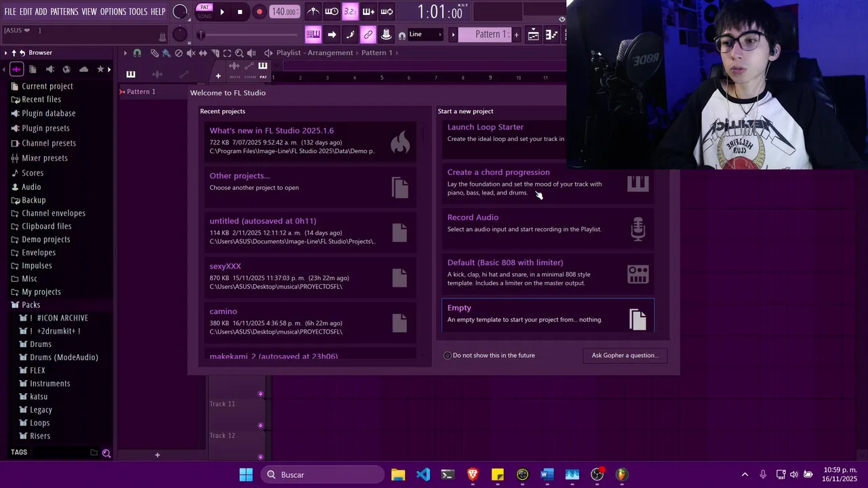This screenshot has height=488, width=868.
Task: Select the browser sounds tab icon
Action: 16,69
